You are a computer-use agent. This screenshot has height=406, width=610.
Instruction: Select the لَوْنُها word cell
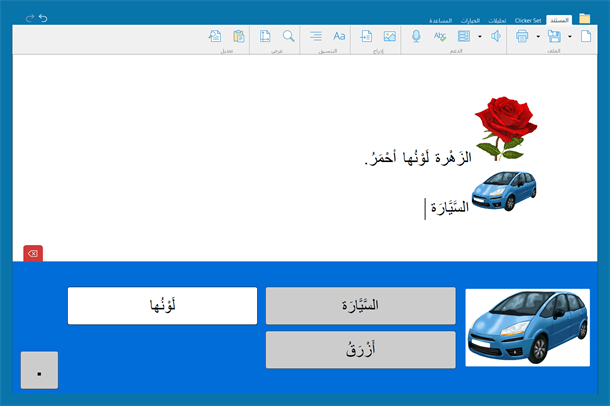[x=162, y=306]
